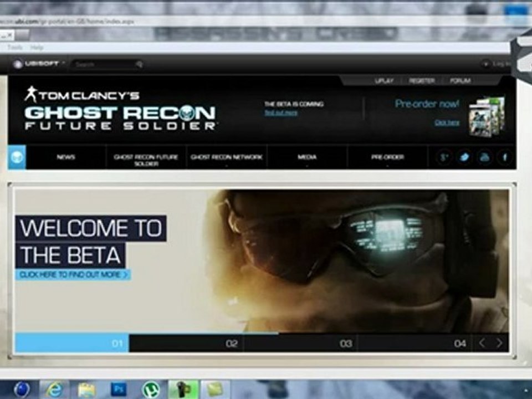Go to the next carousel slide arrow

click(x=499, y=343)
